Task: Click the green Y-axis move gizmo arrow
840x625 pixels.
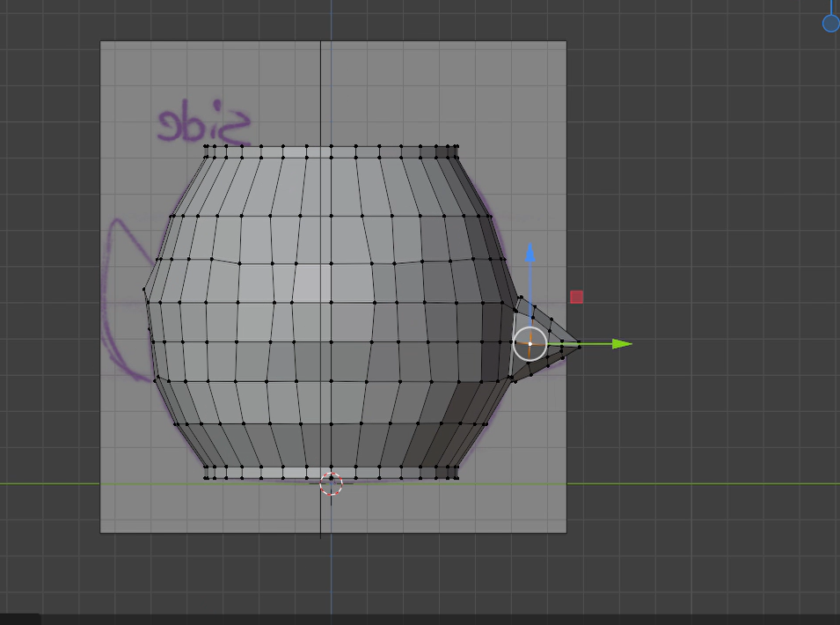Action: point(622,343)
